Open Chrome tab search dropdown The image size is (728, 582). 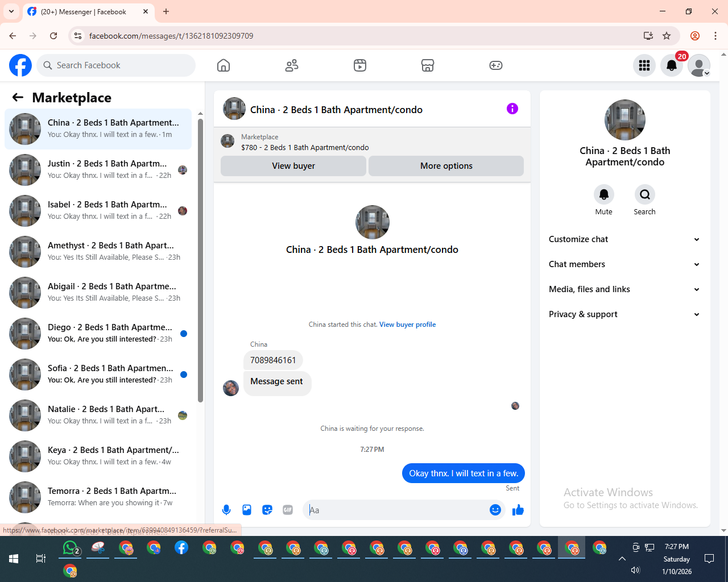click(x=11, y=11)
